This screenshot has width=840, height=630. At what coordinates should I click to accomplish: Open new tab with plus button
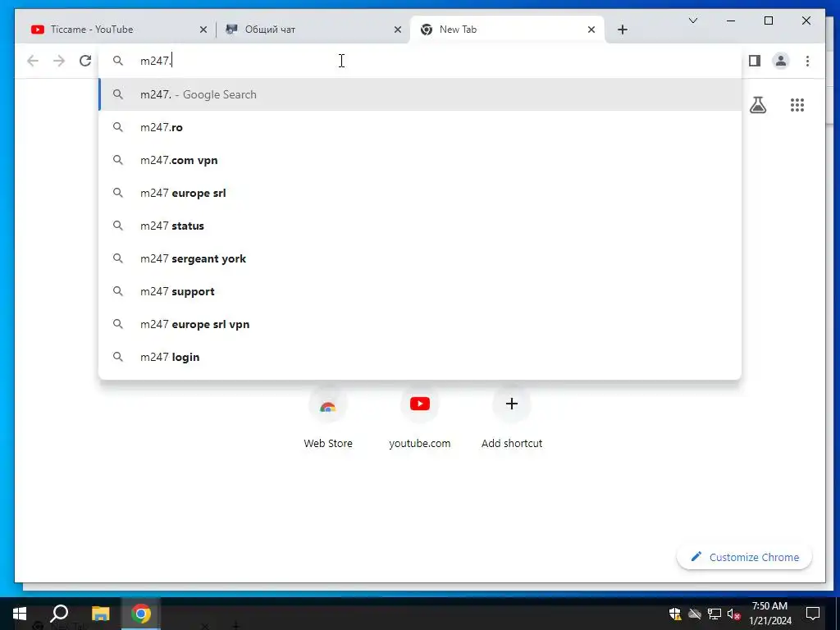coord(622,30)
